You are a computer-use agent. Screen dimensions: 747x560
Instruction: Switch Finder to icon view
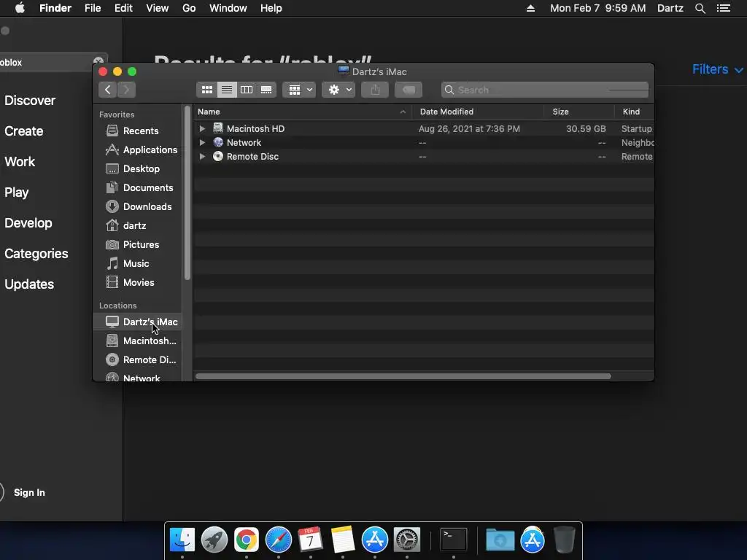[206, 90]
